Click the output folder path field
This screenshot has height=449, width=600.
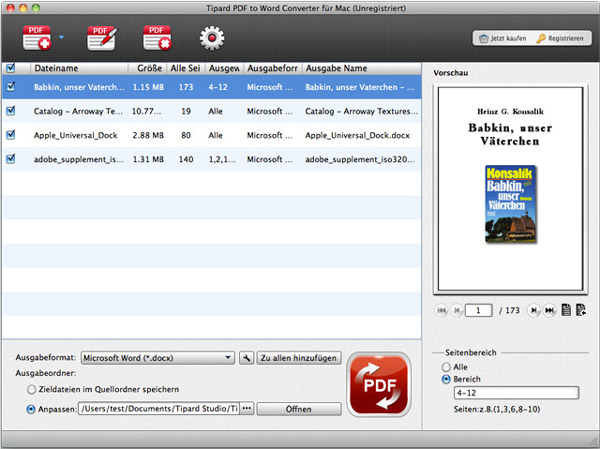click(159, 409)
